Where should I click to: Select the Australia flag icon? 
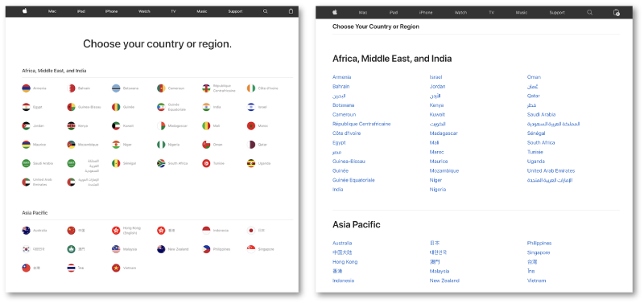coord(27,231)
